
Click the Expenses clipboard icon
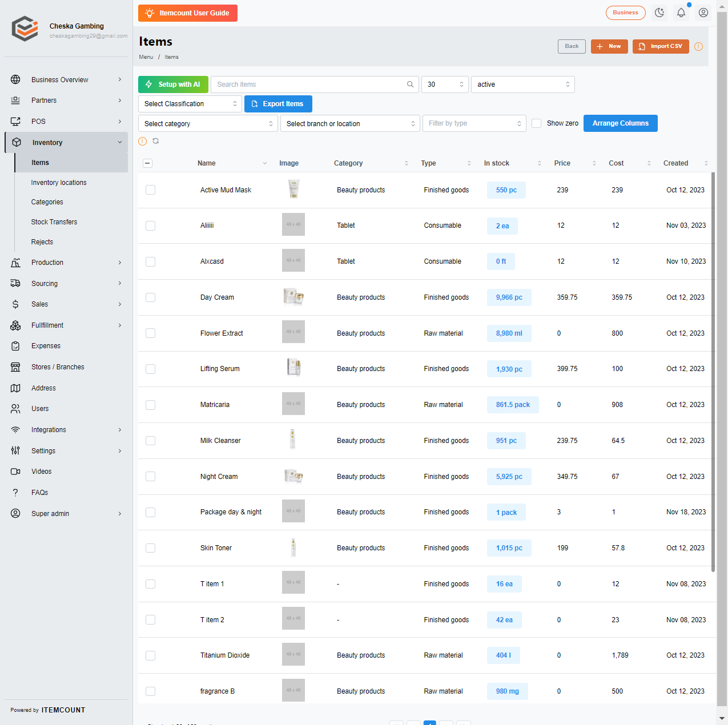point(15,346)
